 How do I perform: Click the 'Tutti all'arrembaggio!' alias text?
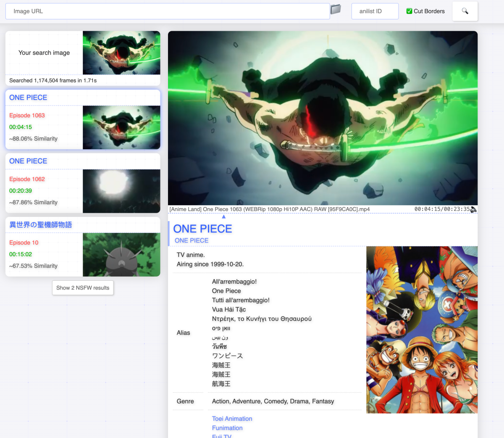point(241,300)
